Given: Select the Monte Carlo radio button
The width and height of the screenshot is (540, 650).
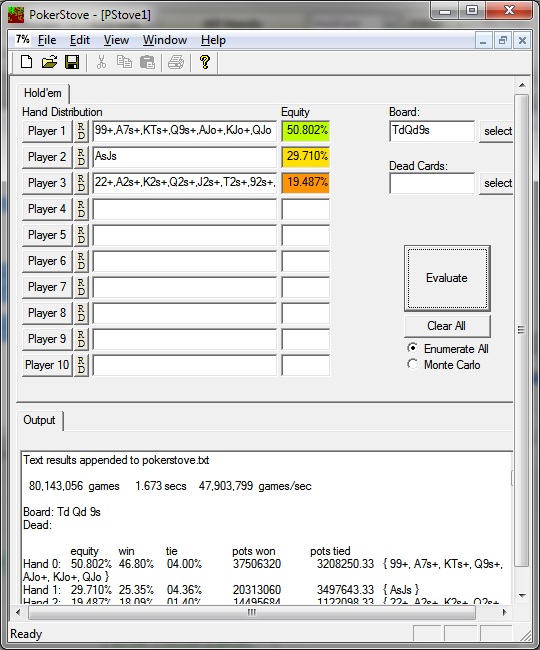Looking at the screenshot, I should (412, 364).
